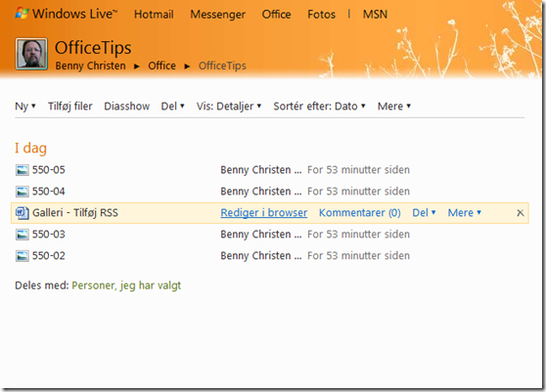Dismiss the highlighted Galleri row with X
This screenshot has height=392, width=546.
pos(521,213)
